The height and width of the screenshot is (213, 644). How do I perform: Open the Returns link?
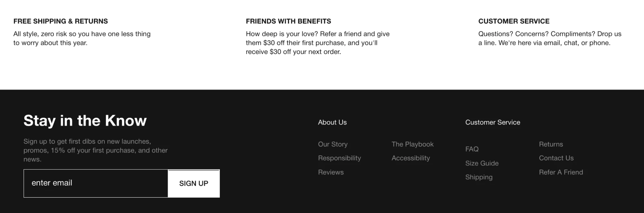[x=551, y=144]
